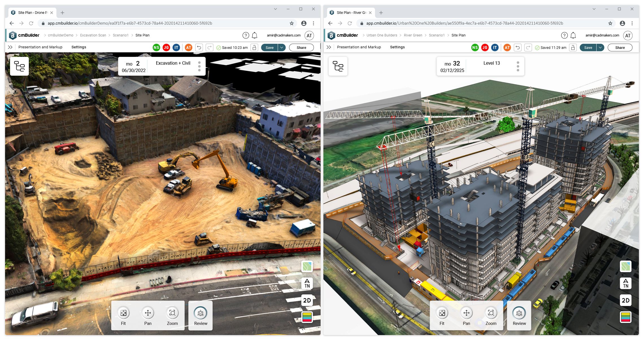Click the True North compass icon in left window
644x339 pixels.
pos(307,283)
